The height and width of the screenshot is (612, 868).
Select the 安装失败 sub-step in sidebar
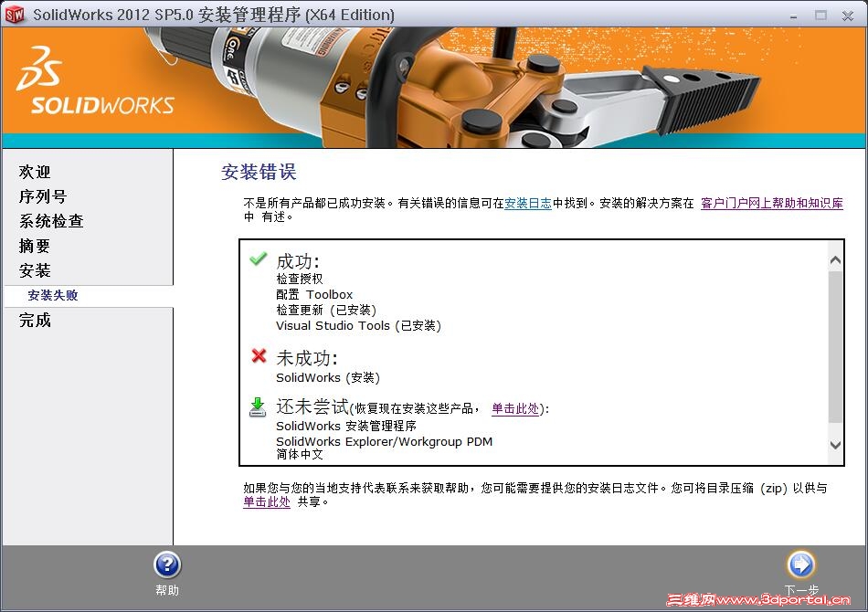click(x=53, y=295)
